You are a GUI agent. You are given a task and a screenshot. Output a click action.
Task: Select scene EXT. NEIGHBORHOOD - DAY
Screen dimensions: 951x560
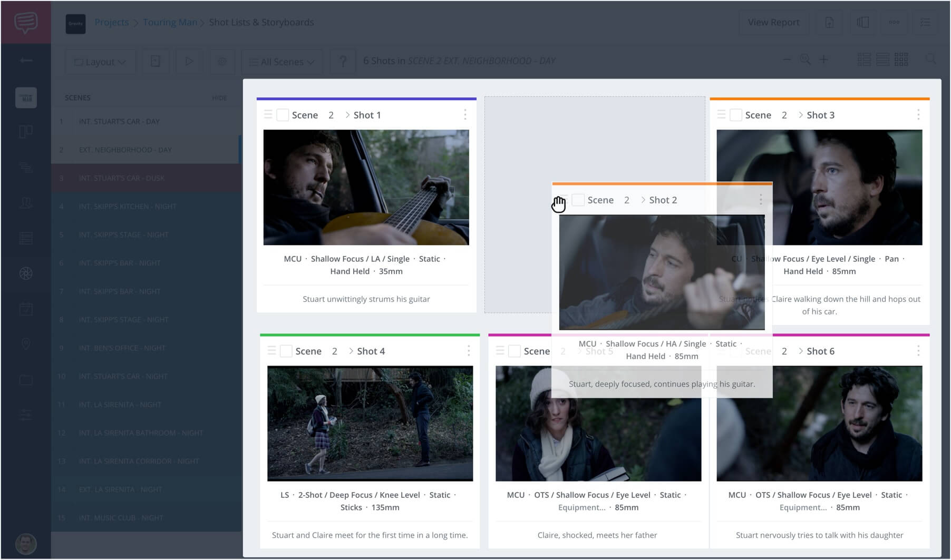tap(146, 150)
